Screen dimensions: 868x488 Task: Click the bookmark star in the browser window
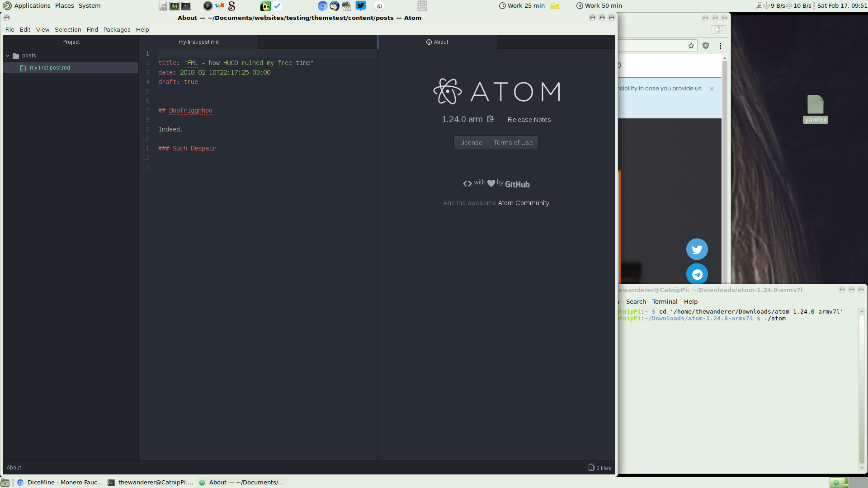coord(691,46)
